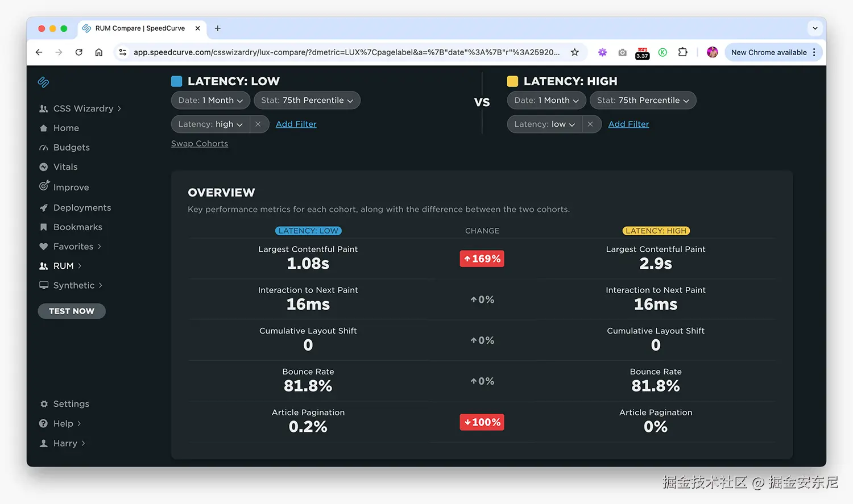This screenshot has height=504, width=853.
Task: Change the Latency: high filter value dropdown
Action: pyautogui.click(x=210, y=124)
